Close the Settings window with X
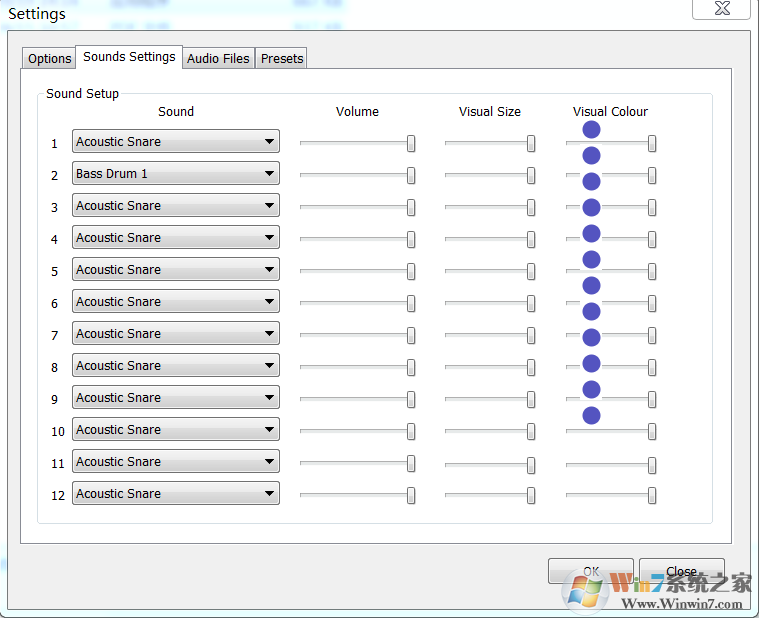The height and width of the screenshot is (618, 759). pos(719,9)
